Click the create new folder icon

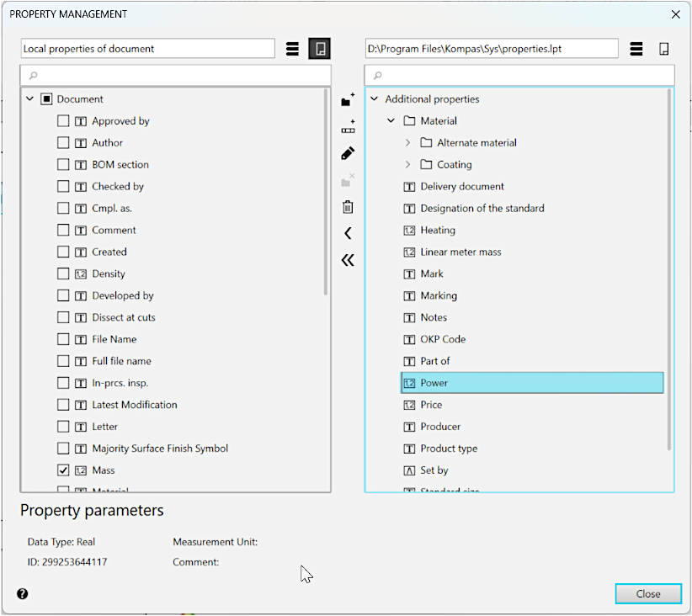point(348,101)
